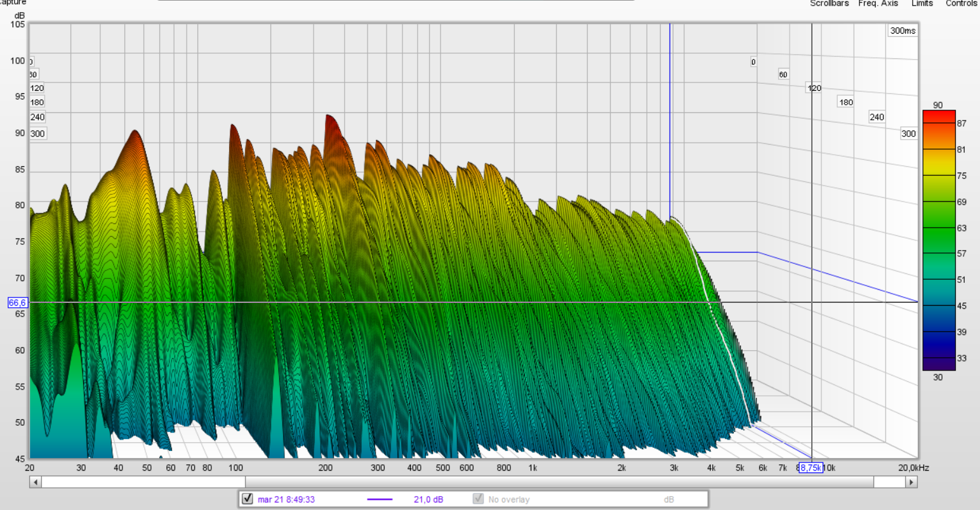The image size is (980, 510).
Task: Open the Limits dialog
Action: [x=922, y=3]
